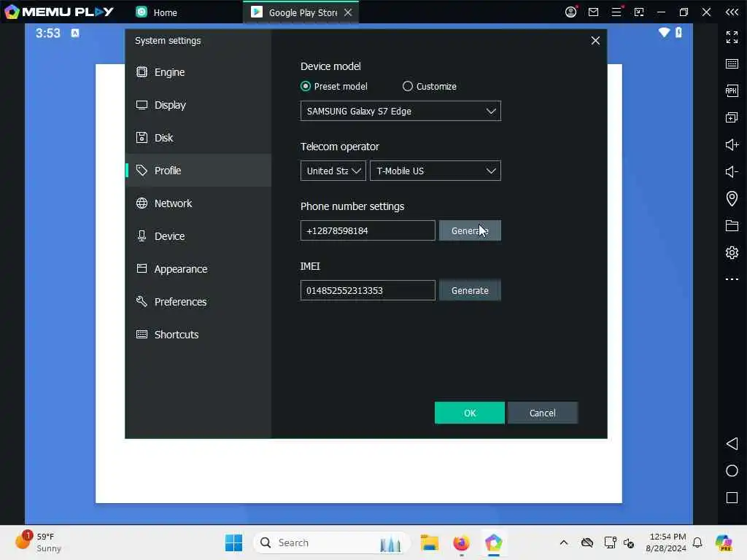Toggle fullscreen mode in the sidebar

point(732,36)
